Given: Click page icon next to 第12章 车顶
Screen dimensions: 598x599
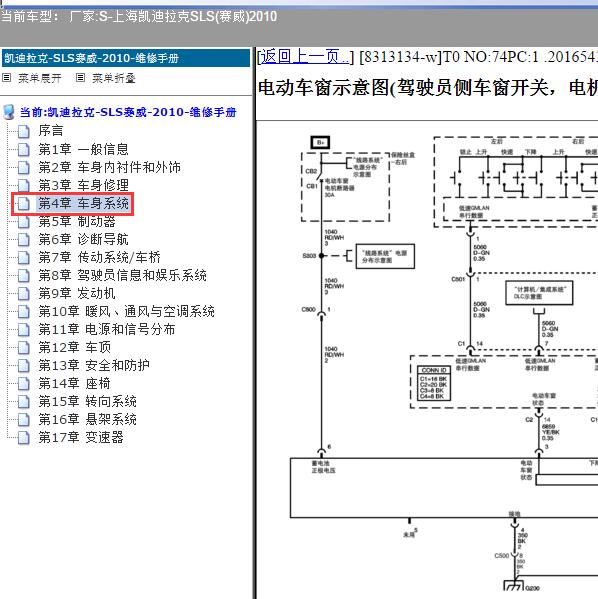Looking at the screenshot, I should point(24,347).
